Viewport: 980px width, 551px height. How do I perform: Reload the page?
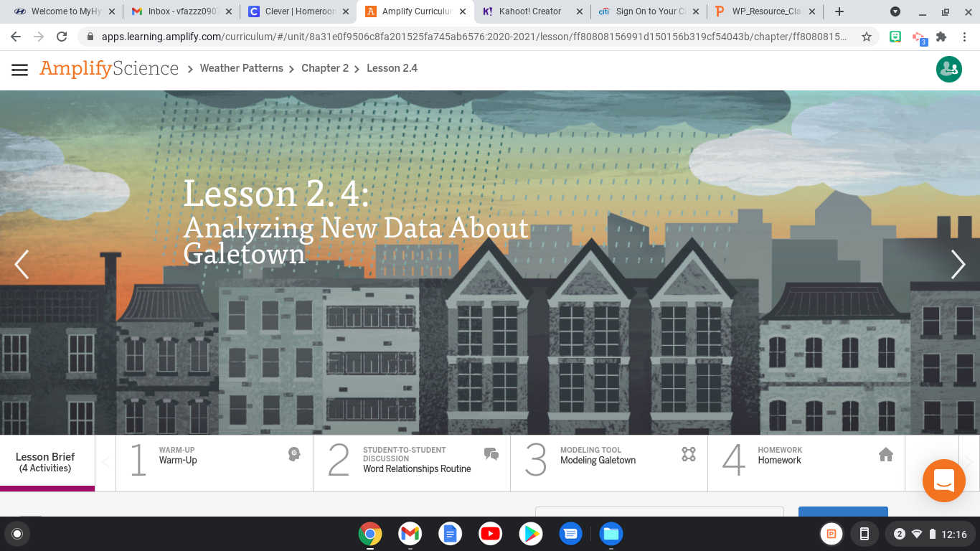[62, 37]
